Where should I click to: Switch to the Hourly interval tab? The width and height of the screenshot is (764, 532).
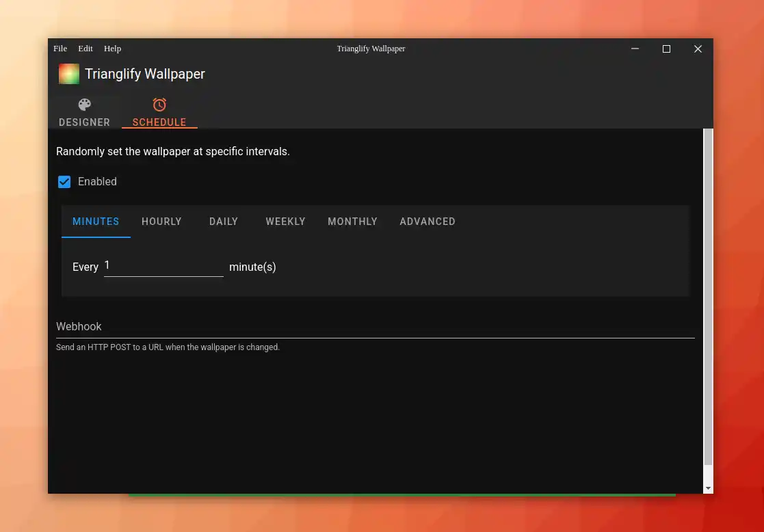click(x=162, y=221)
